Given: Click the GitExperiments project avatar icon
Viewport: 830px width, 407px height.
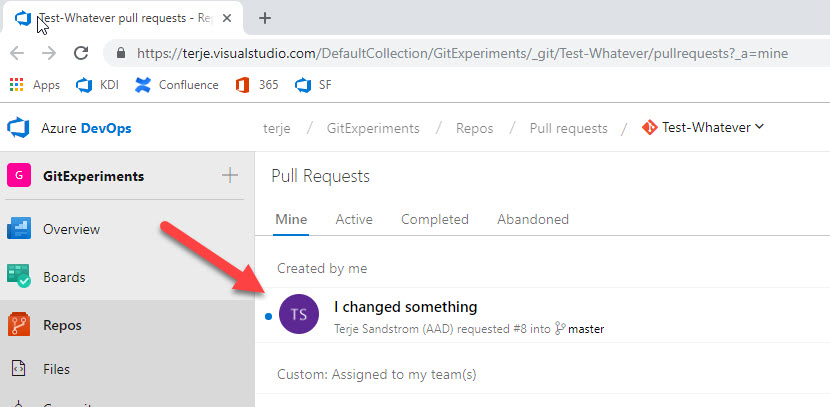Looking at the screenshot, I should pyautogui.click(x=19, y=176).
